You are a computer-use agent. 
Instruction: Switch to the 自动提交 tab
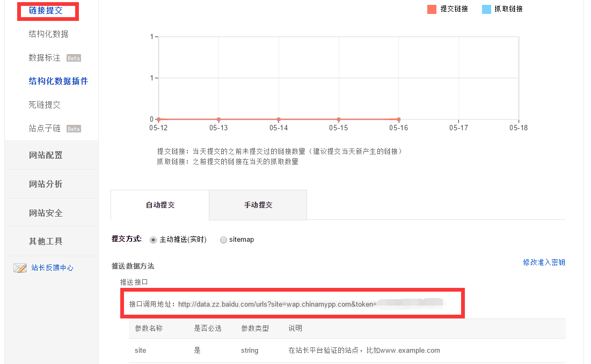coord(160,205)
